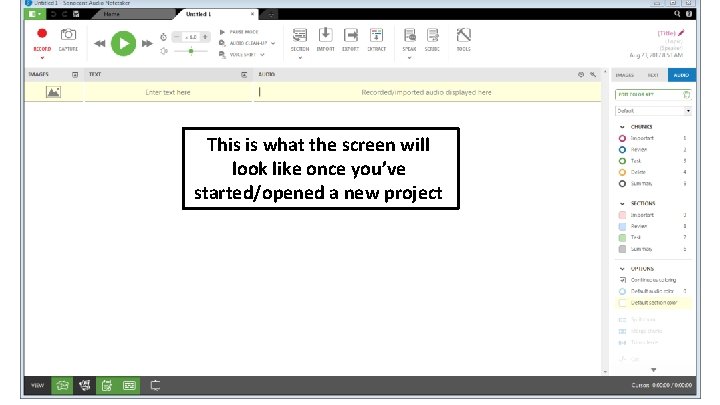Click the Images pane header add icon
The width and height of the screenshot is (720, 405).
(x=75, y=74)
